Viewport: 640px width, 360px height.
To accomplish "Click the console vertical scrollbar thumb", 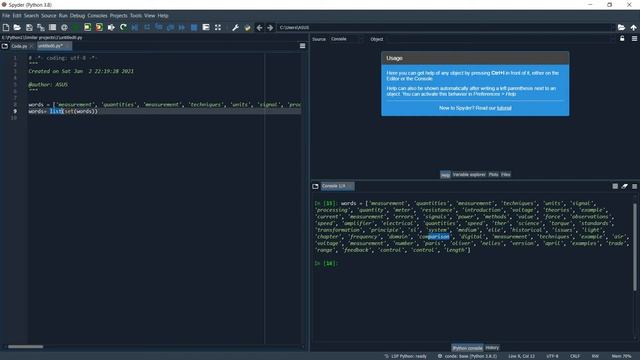I will point(635,247).
